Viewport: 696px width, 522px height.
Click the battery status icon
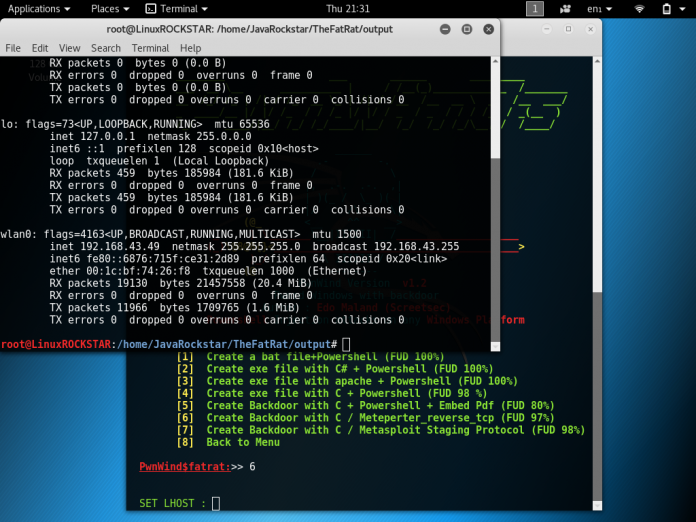666,9
